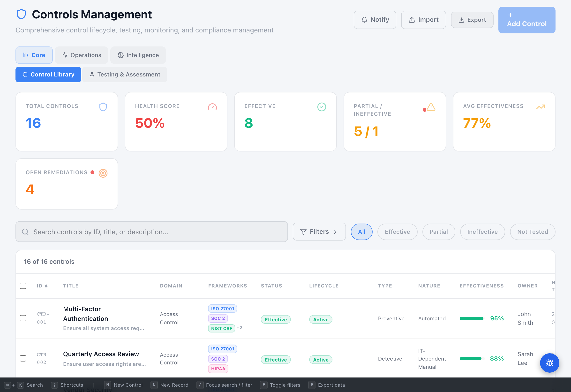The image size is (571, 392).
Task: Click the floating bug icon at bottom right
Action: (x=550, y=363)
